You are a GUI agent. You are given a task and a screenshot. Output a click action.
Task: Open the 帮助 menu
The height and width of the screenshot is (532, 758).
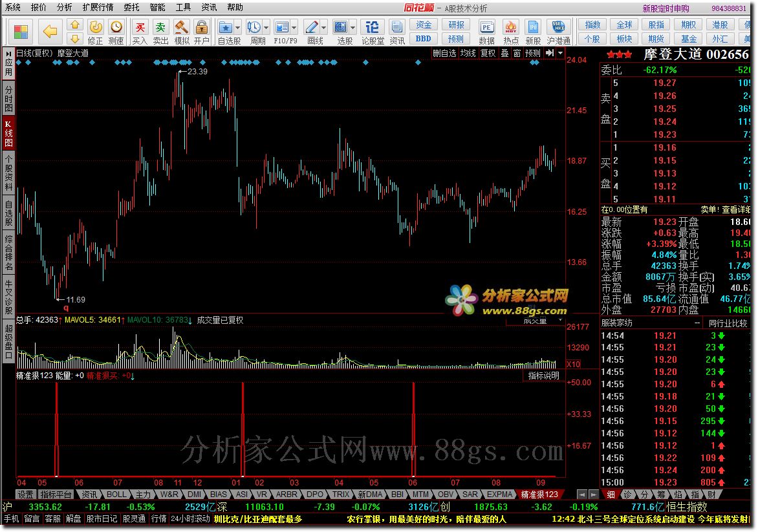(x=235, y=7)
